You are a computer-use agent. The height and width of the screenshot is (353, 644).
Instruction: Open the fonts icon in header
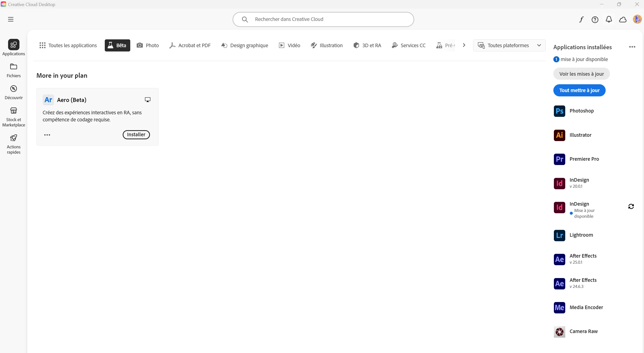(x=581, y=19)
